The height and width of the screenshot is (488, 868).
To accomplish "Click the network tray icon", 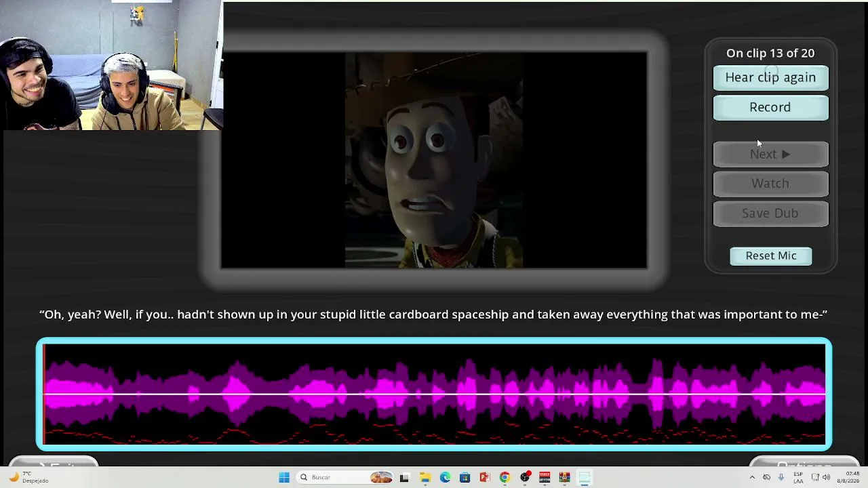I will click(815, 477).
